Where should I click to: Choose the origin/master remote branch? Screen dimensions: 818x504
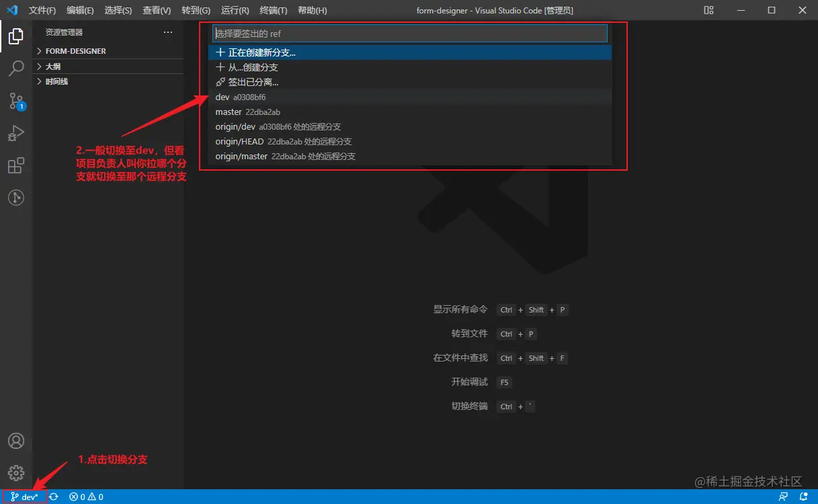[x=410, y=156]
